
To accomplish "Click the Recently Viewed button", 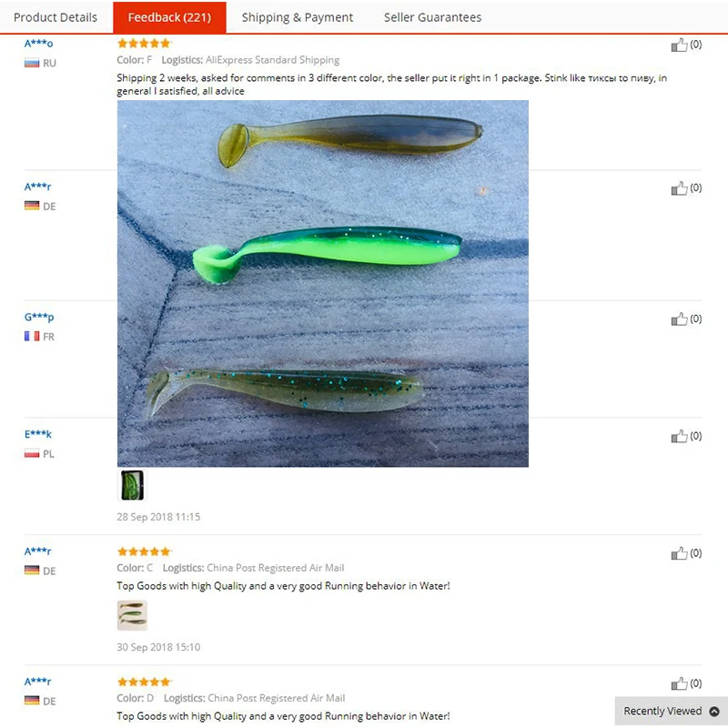I will [x=671, y=711].
